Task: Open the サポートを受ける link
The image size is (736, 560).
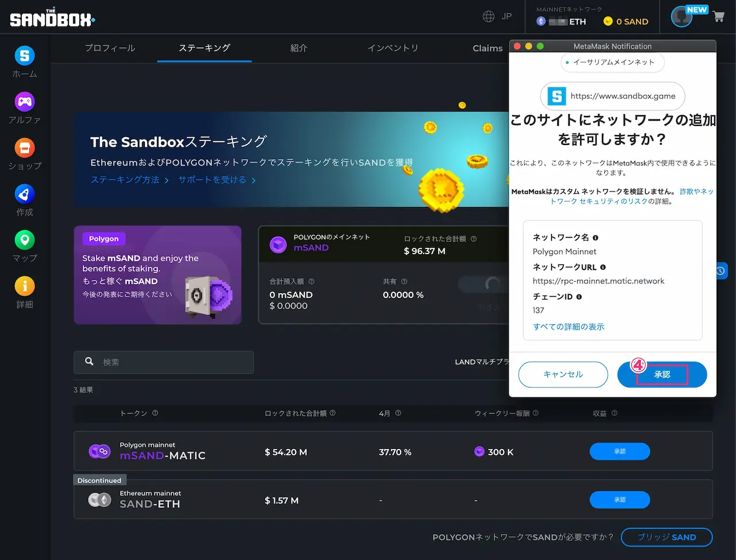Action: (217, 180)
